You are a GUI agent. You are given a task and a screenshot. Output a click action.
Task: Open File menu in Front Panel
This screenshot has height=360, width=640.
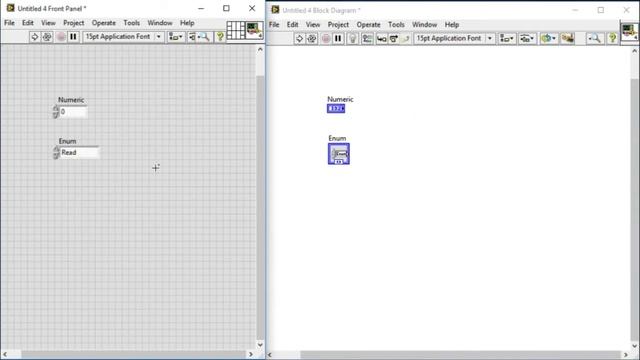(9, 23)
